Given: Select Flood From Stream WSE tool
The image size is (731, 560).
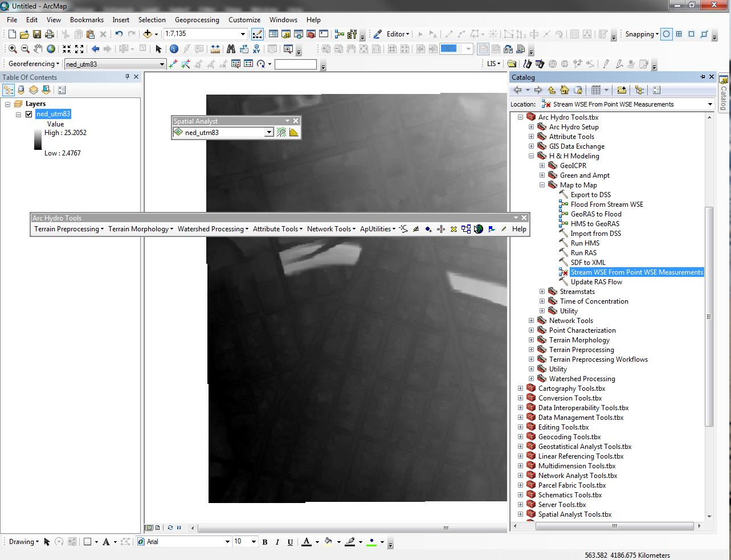Looking at the screenshot, I should [607, 205].
